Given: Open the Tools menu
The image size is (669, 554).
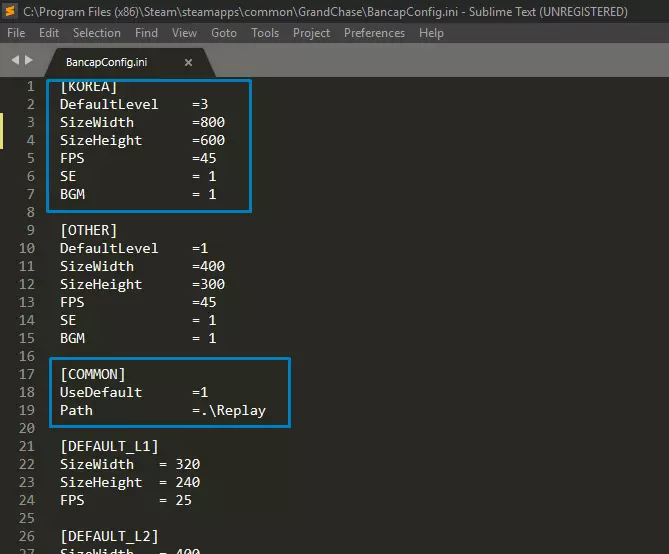Looking at the screenshot, I should [265, 33].
